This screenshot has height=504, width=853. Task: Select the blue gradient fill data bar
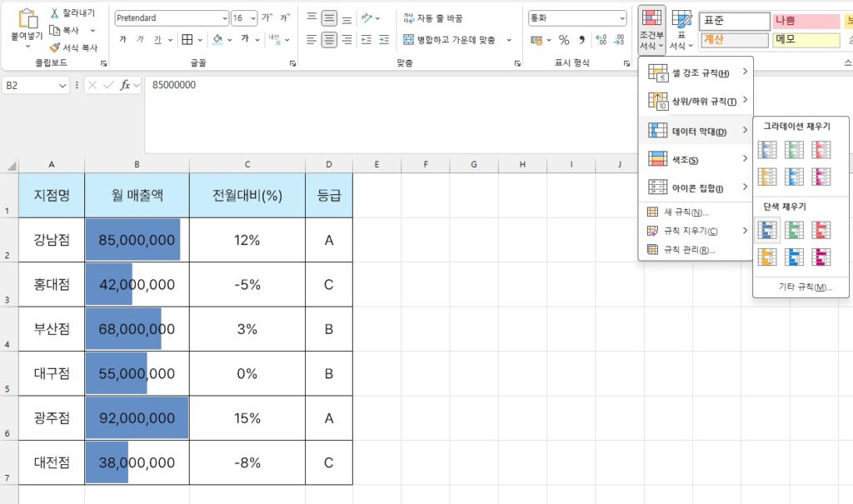point(767,150)
